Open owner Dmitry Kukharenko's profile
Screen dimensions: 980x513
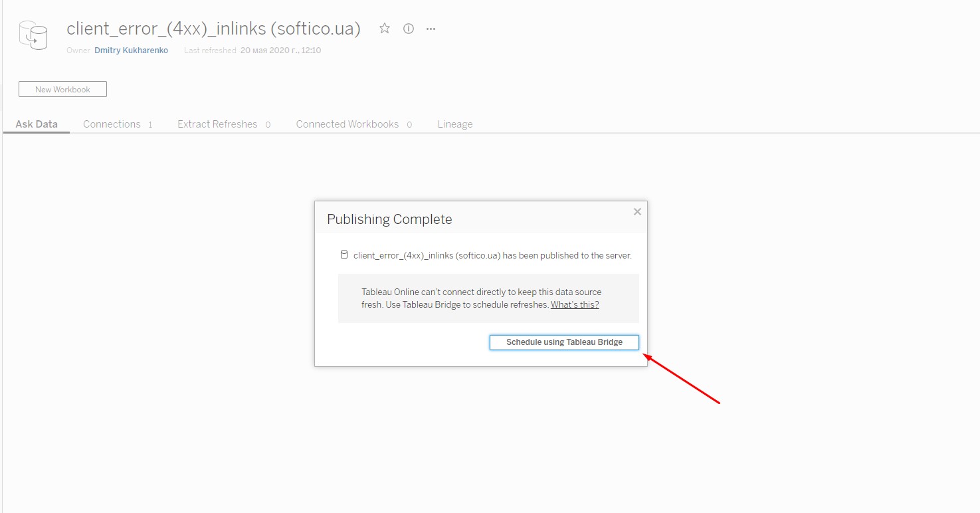131,51
